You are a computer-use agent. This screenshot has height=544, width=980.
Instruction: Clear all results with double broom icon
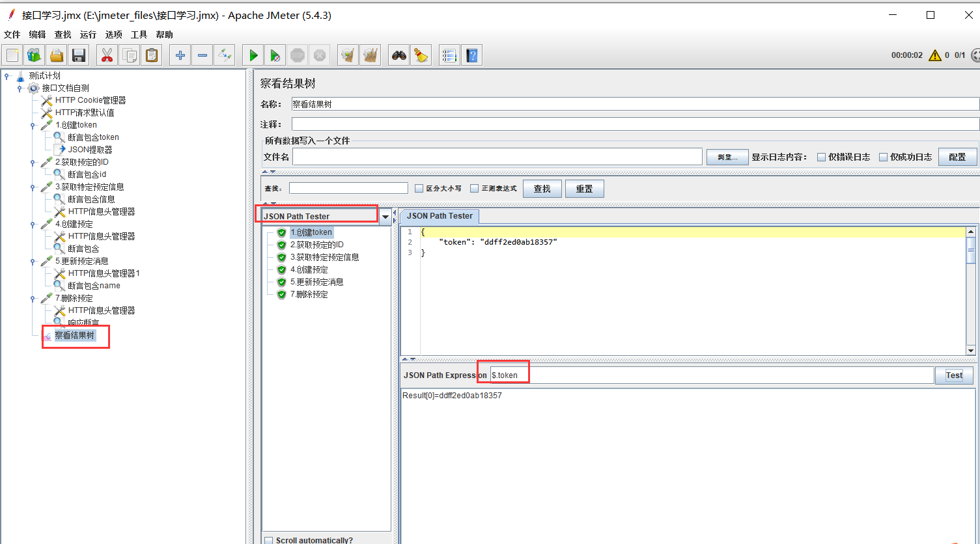pos(371,55)
